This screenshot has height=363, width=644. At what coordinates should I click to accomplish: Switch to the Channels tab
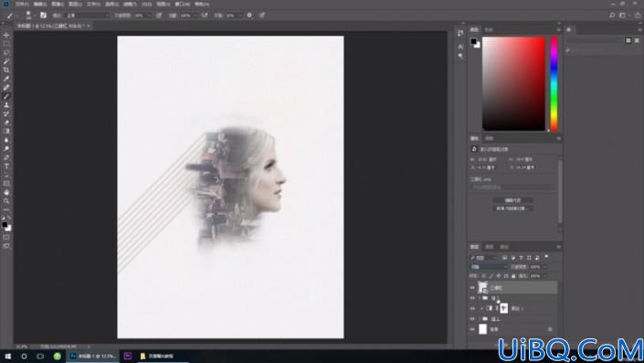(489, 247)
